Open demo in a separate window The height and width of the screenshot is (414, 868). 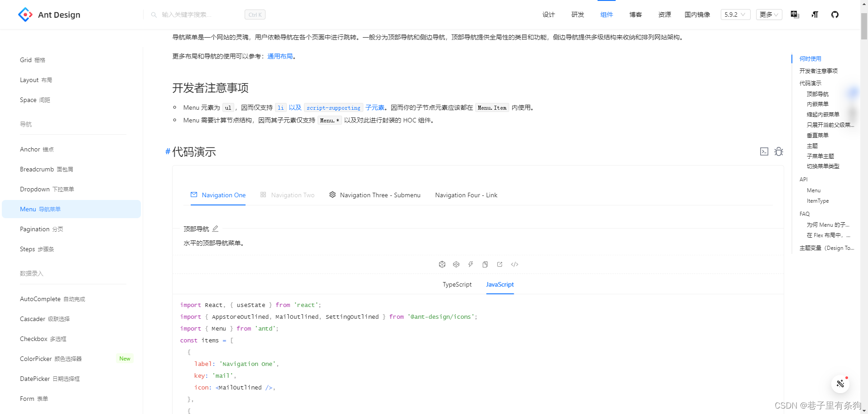[500, 264]
